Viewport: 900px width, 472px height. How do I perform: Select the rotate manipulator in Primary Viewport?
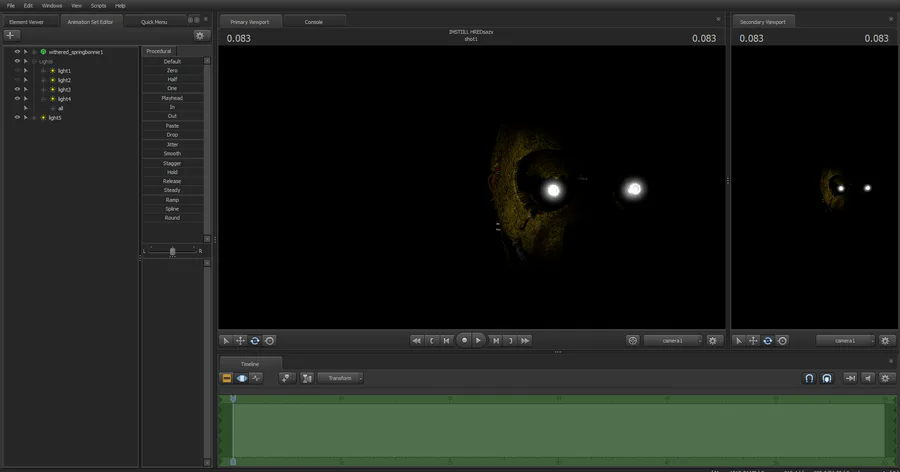click(x=255, y=341)
